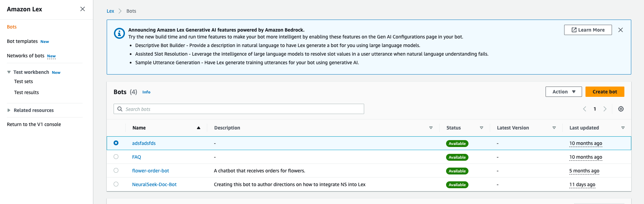Open Bot templates in the sidebar
Viewport: 644px width, 204px height.
click(x=22, y=41)
